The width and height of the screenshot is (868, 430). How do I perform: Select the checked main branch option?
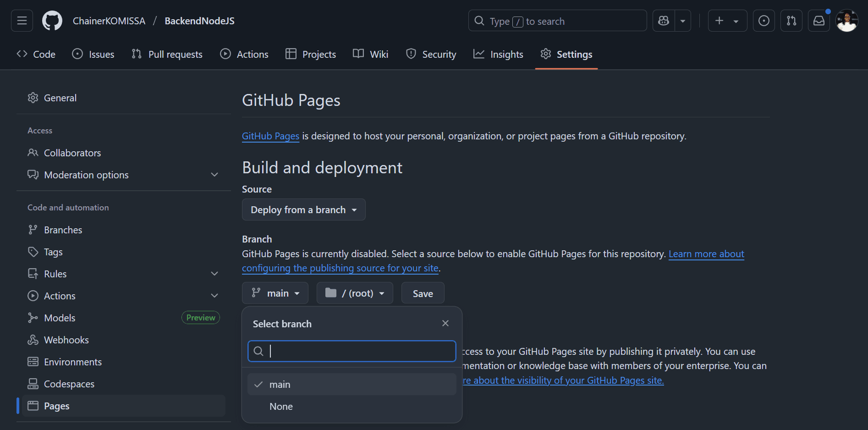[280, 384]
